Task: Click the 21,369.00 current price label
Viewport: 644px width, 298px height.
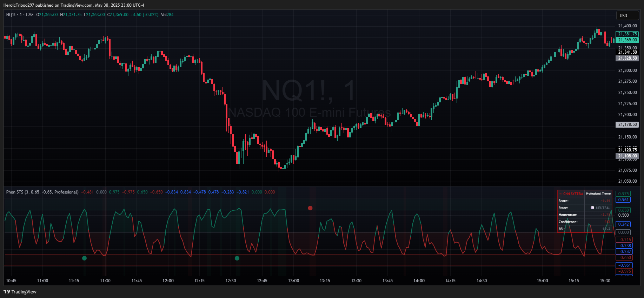Action: 627,40
